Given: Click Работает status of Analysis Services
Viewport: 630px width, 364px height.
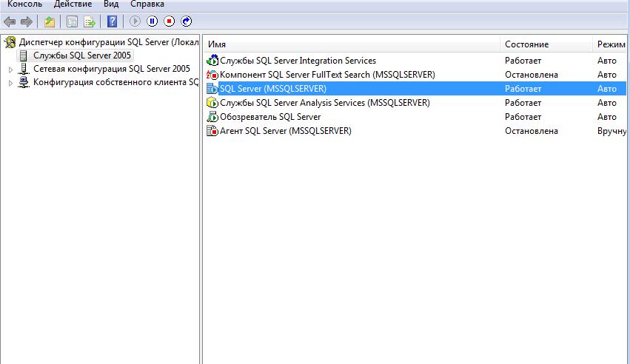Looking at the screenshot, I should pyautogui.click(x=523, y=103).
